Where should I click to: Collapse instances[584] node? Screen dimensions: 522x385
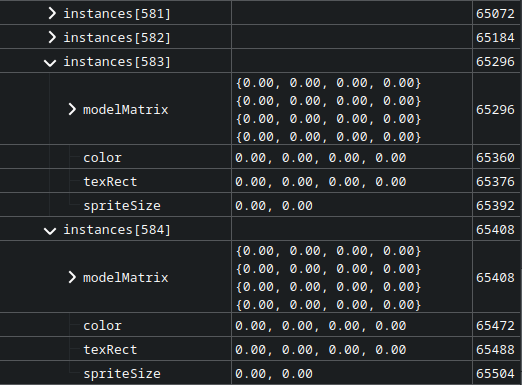[50, 230]
